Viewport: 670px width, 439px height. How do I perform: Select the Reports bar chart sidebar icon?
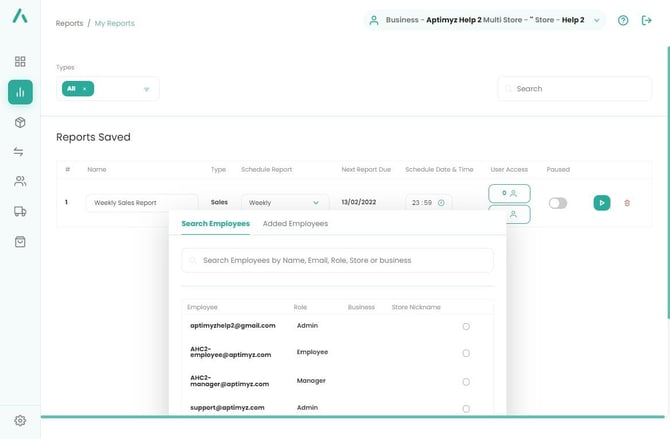(x=20, y=92)
